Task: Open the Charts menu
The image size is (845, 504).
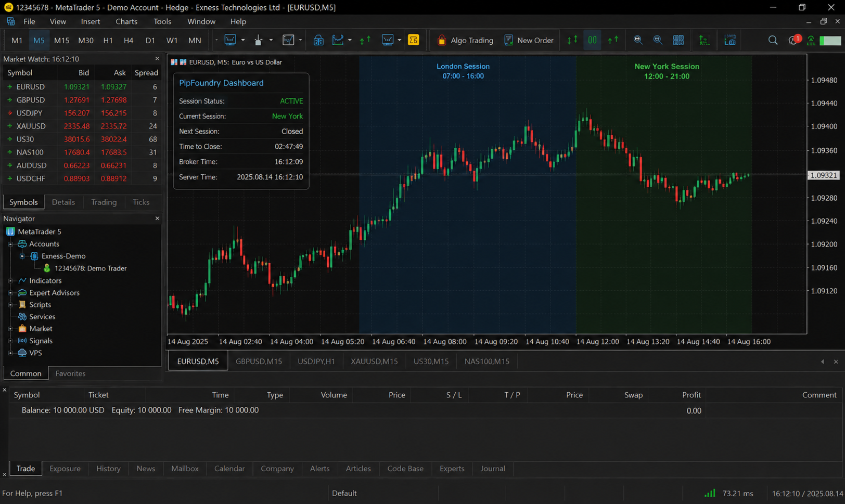Action: point(126,21)
